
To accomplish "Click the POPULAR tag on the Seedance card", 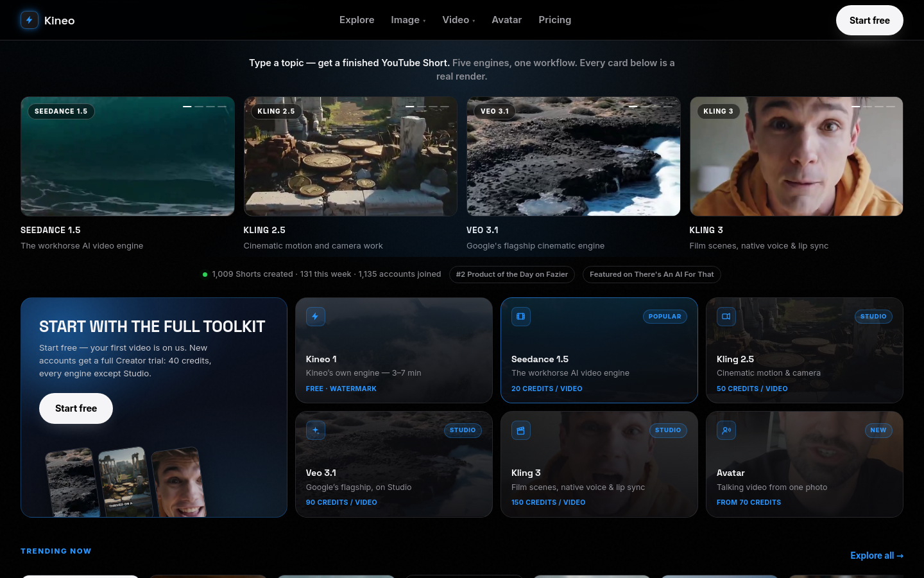I will [665, 317].
